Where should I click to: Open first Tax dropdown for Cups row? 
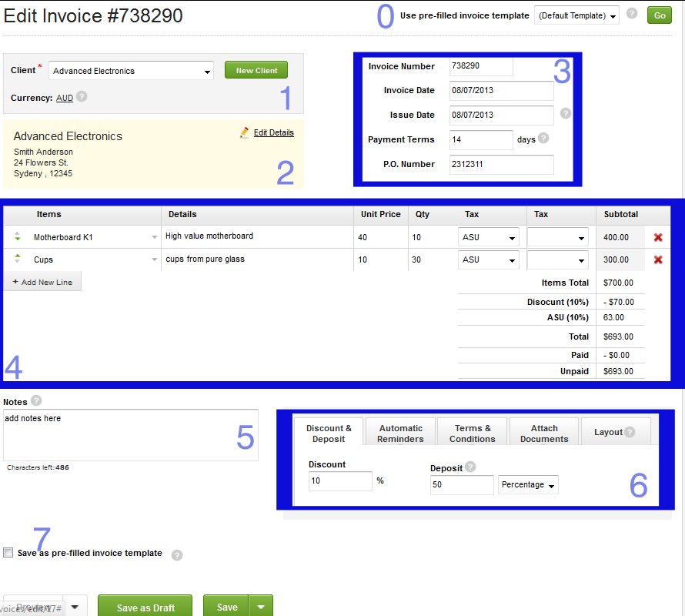489,260
